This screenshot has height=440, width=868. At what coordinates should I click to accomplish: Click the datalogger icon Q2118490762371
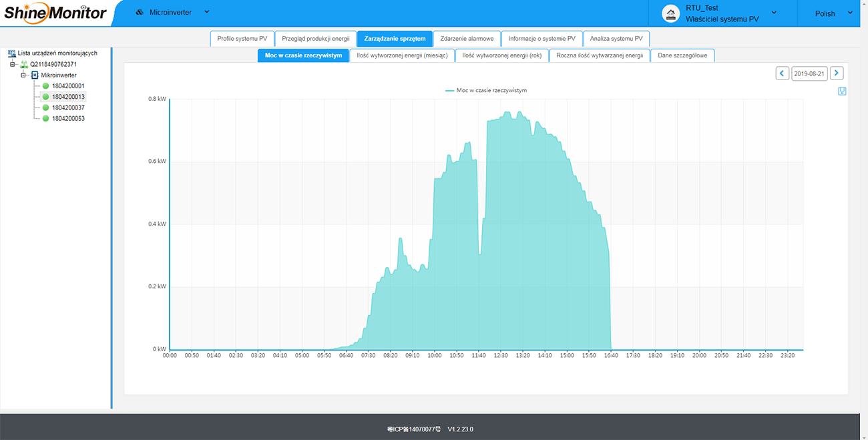click(x=24, y=65)
